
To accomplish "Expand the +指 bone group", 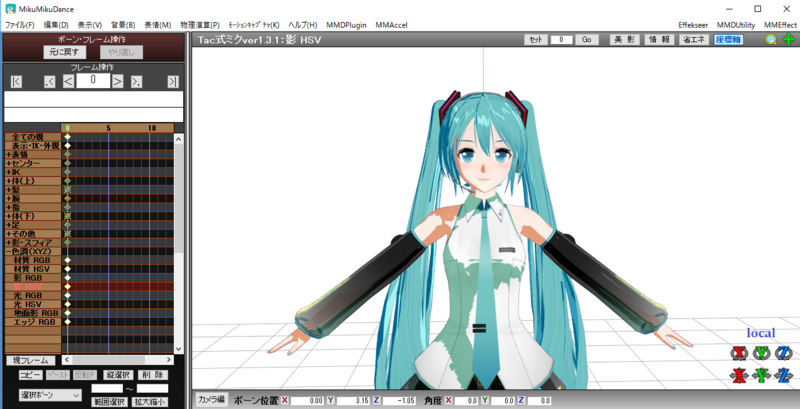I will point(33,207).
